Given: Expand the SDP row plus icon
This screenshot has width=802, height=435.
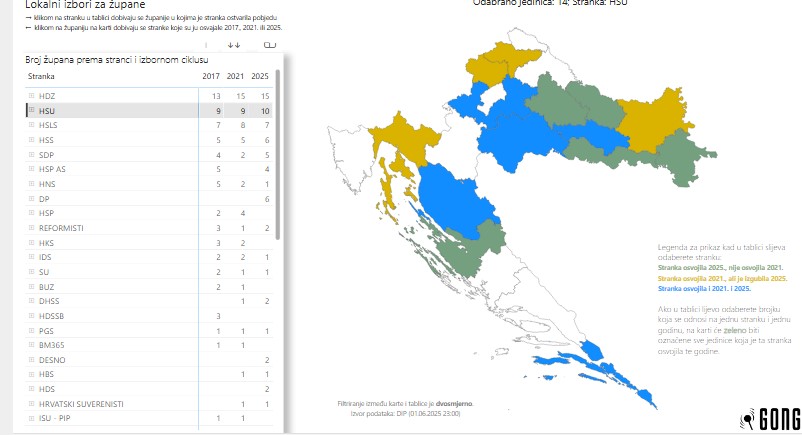Looking at the screenshot, I should [31, 155].
